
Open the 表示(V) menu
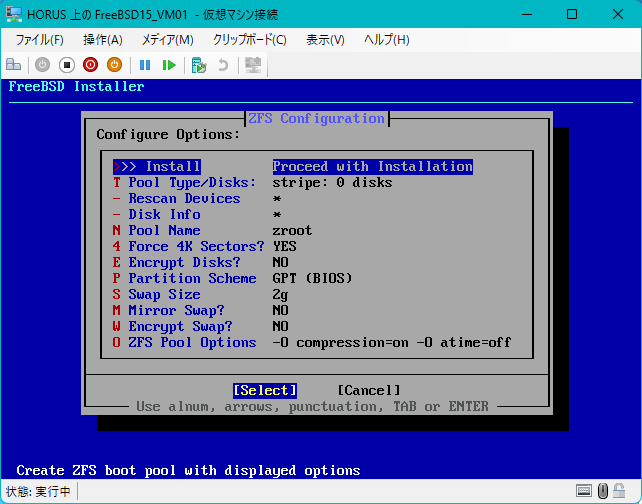point(325,40)
